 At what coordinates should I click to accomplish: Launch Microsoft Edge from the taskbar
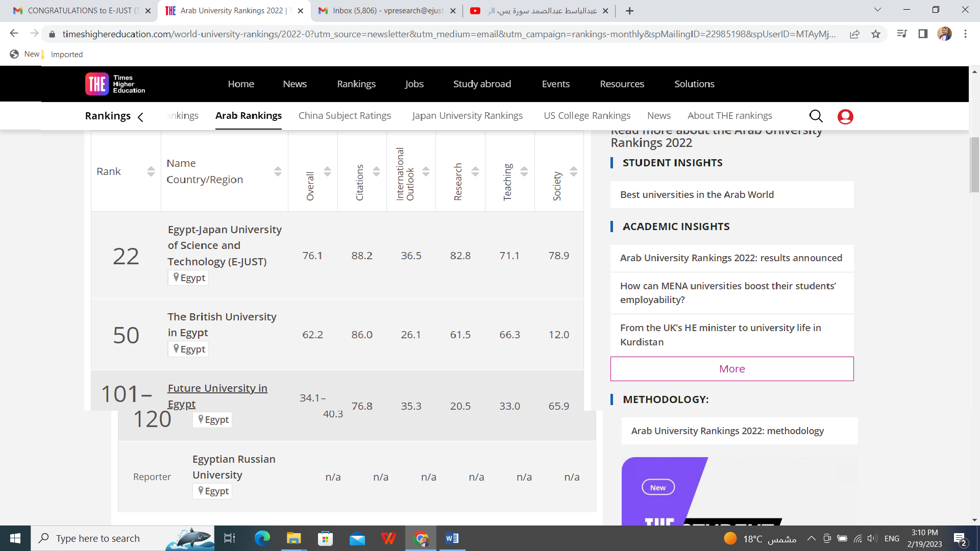(x=262, y=538)
